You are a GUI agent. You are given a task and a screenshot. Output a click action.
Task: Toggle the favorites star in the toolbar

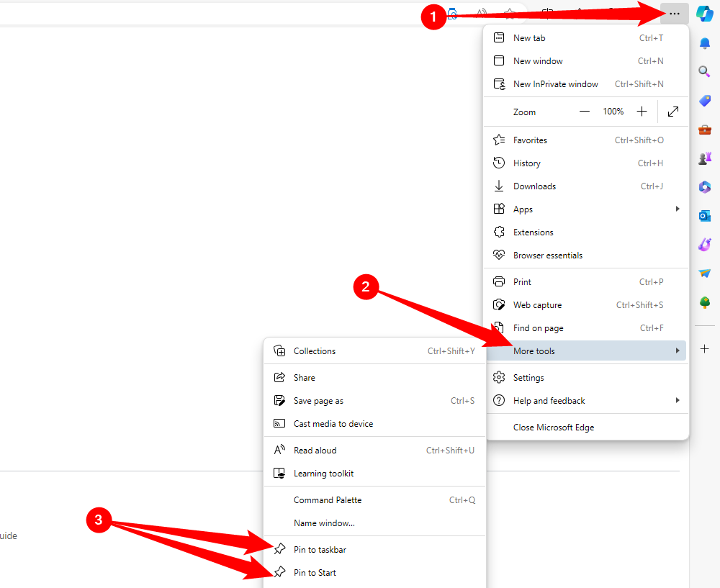tap(510, 13)
